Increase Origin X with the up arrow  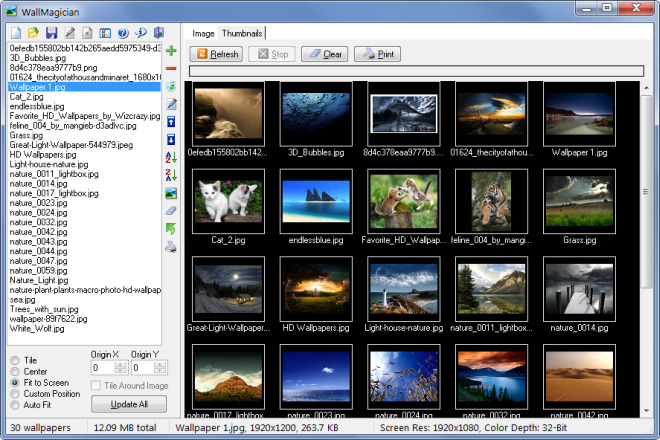(x=121, y=364)
